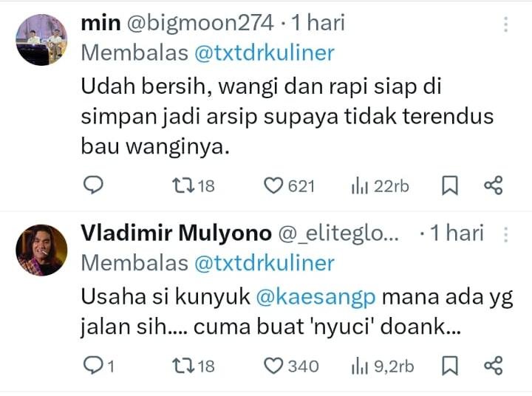
Task: Like the tweet with 340 likes
Action: [275, 365]
